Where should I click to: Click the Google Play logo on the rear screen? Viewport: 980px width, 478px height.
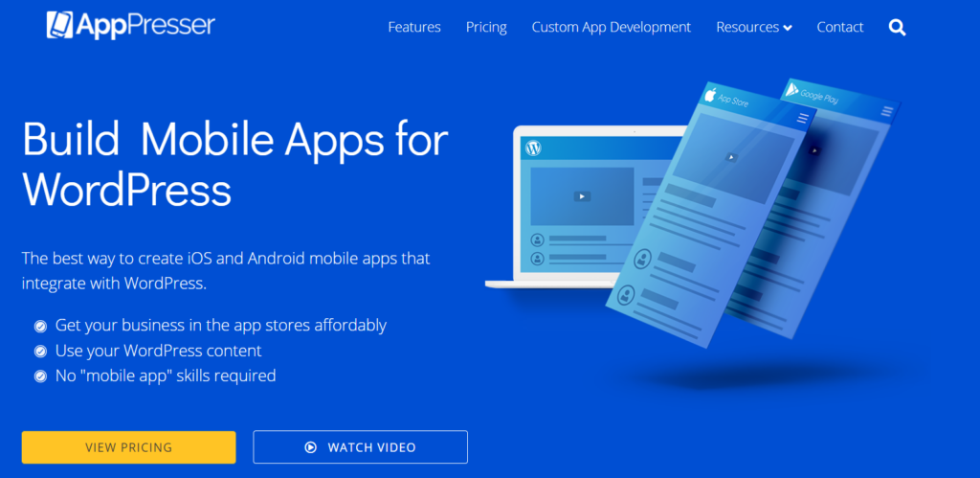tap(791, 90)
